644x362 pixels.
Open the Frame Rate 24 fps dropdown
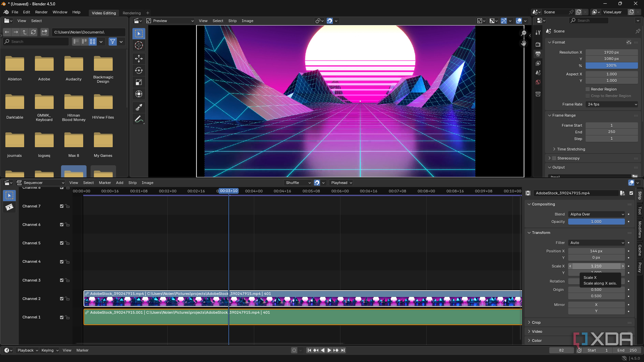point(611,104)
